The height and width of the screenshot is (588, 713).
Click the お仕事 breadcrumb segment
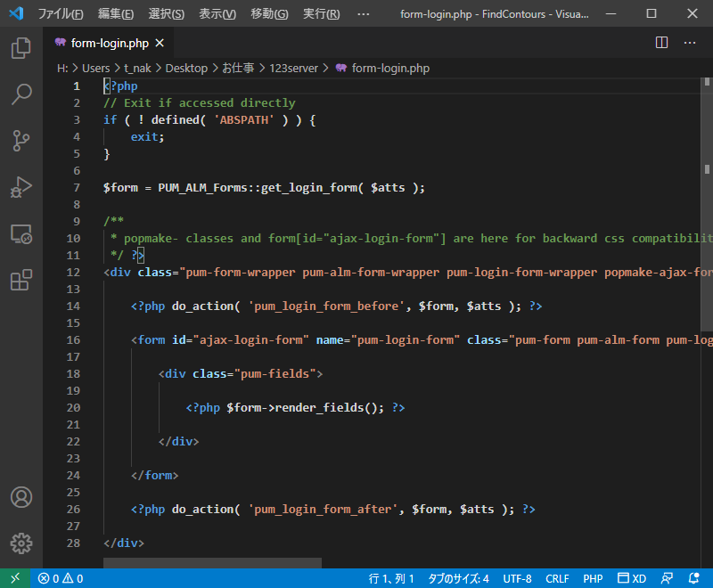[x=238, y=69]
